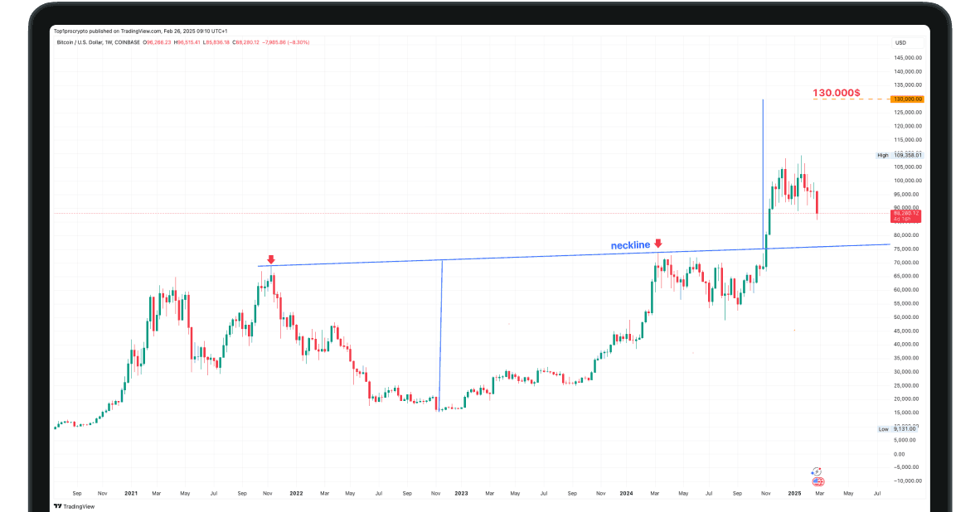The width and height of the screenshot is (980, 512).
Task: Select the blue neckline text label
Action: pyautogui.click(x=630, y=246)
